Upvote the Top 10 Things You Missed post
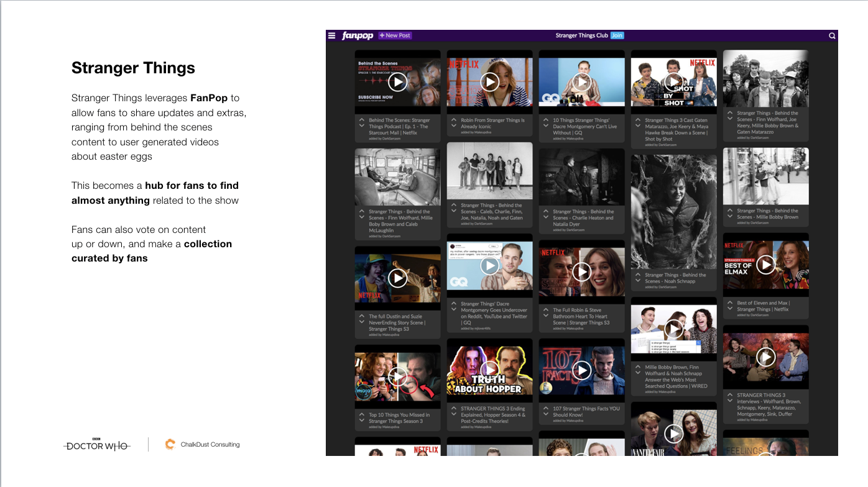 [362, 413]
